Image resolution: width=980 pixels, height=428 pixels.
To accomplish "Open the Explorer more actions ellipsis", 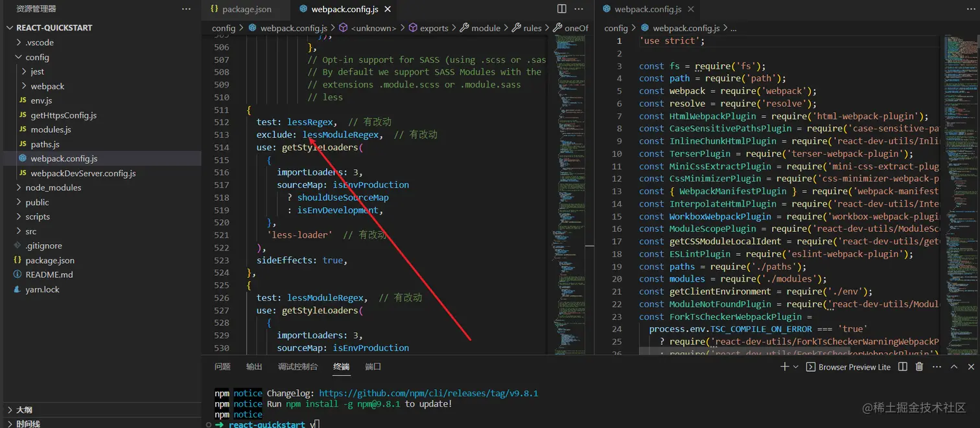I will (187, 9).
